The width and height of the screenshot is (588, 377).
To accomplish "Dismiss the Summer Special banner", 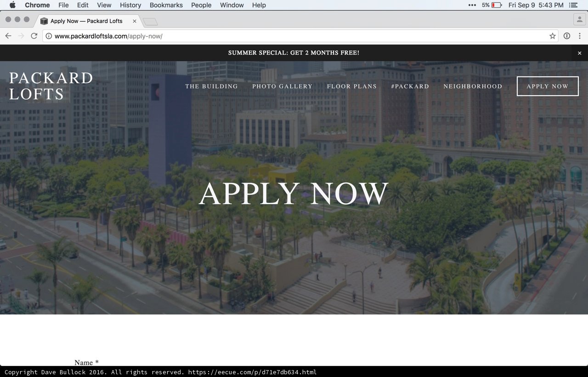I will click(580, 53).
